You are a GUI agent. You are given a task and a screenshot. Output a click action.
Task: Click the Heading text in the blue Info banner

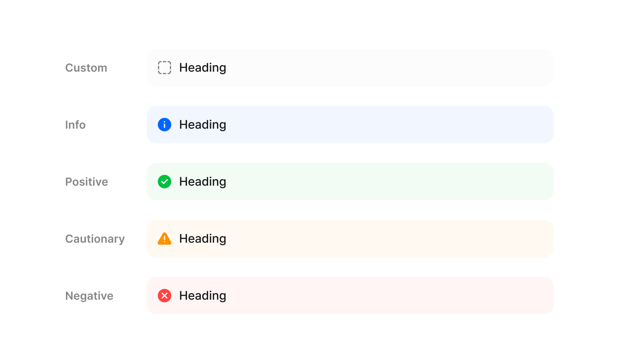[x=202, y=125]
